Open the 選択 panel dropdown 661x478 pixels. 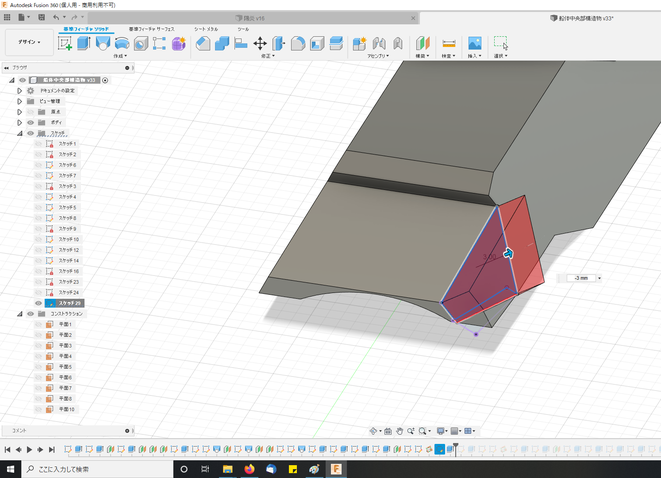[x=500, y=56]
